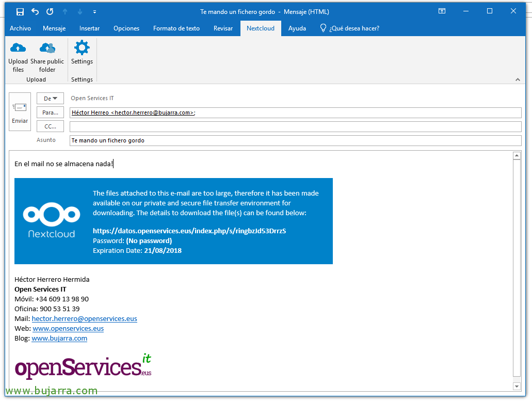Click the Nextcloud logo in the message
The height and width of the screenshot is (402, 532).
[x=52, y=220]
